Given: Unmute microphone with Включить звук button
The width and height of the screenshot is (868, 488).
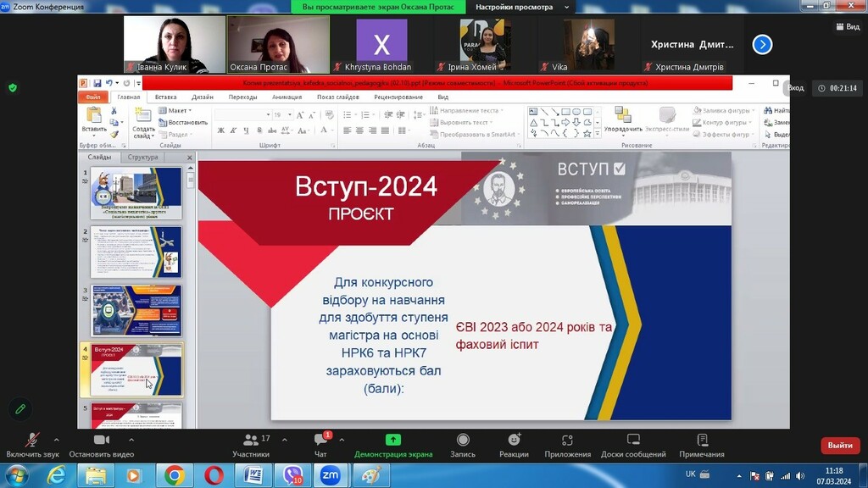Looking at the screenshot, I should [32, 441].
